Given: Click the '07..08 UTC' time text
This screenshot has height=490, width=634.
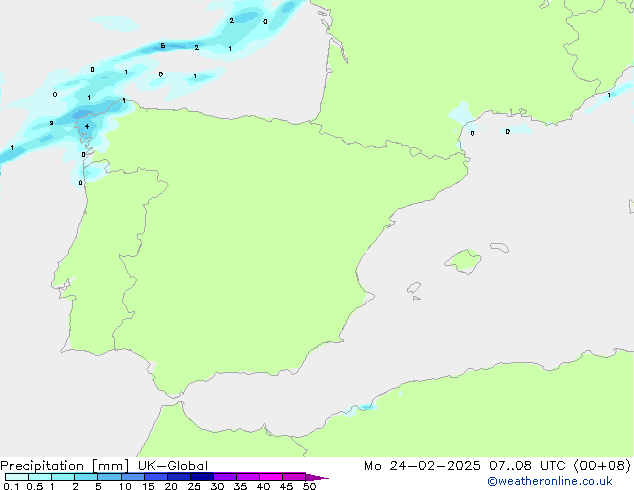Looking at the screenshot, I should pos(527,466).
